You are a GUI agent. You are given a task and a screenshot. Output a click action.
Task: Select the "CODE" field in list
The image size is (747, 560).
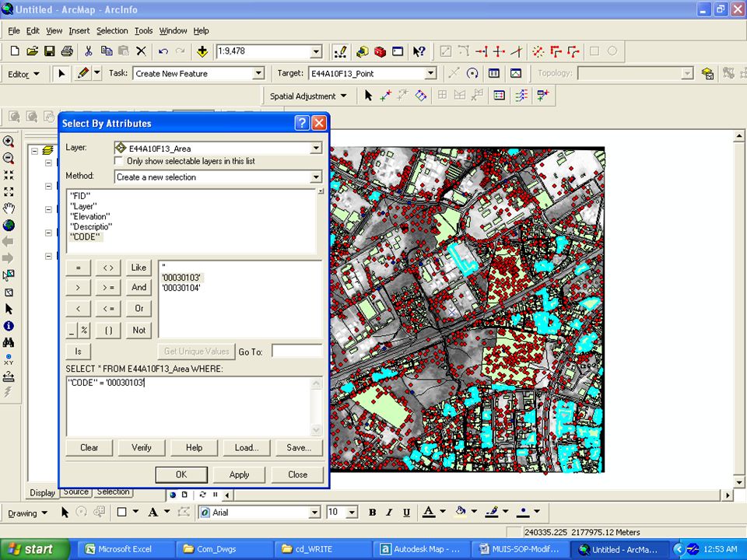tap(86, 236)
